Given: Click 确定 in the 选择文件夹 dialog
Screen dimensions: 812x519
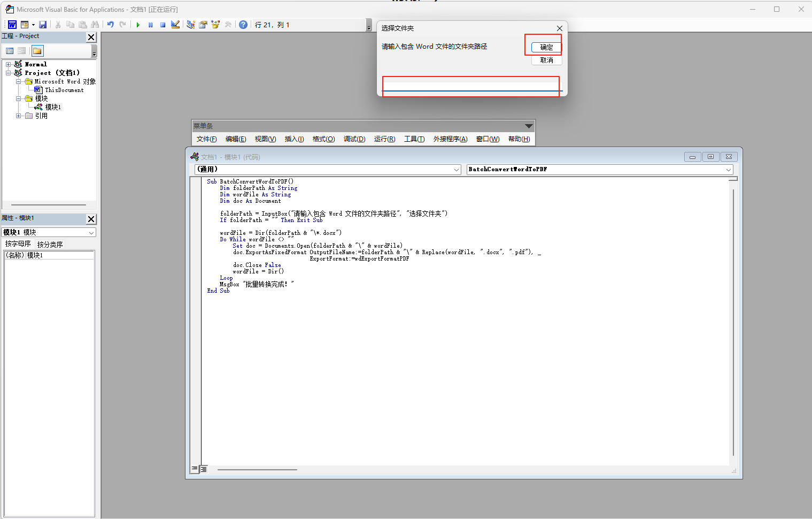Looking at the screenshot, I should pyautogui.click(x=546, y=47).
